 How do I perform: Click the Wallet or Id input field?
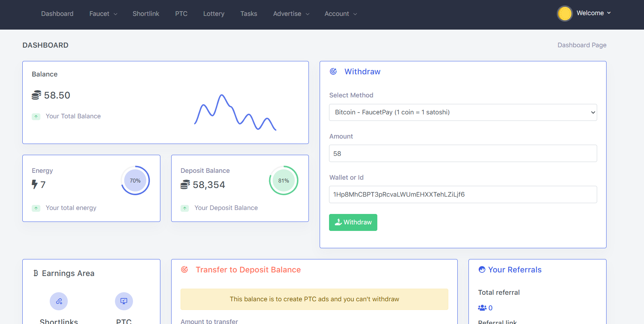coord(463,194)
